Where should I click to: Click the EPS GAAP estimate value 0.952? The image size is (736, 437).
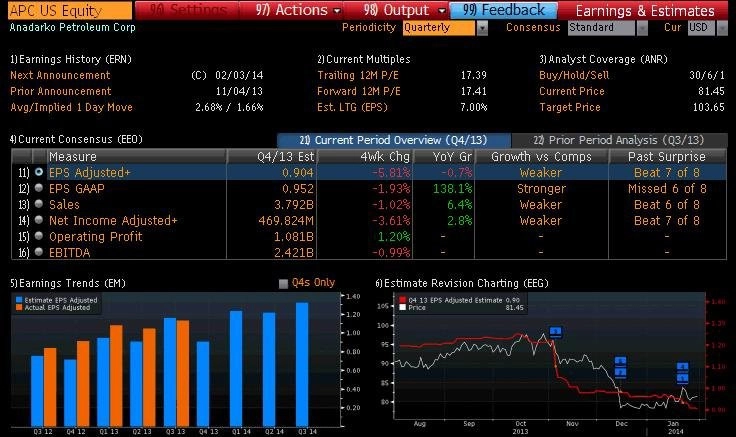298,189
